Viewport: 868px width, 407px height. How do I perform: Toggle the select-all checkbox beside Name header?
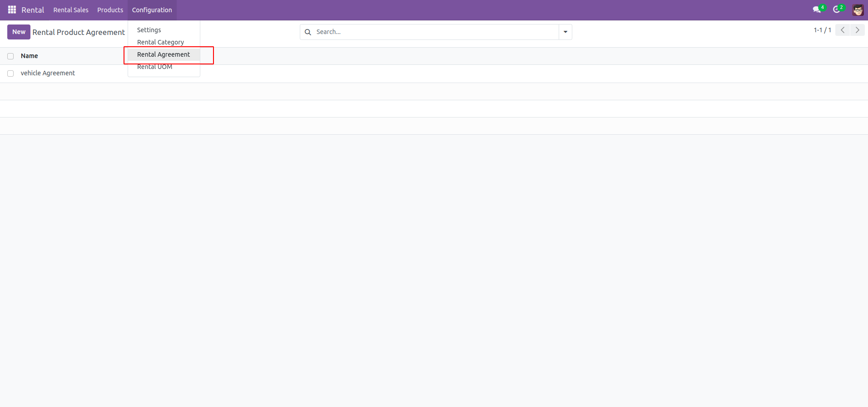tap(10, 56)
